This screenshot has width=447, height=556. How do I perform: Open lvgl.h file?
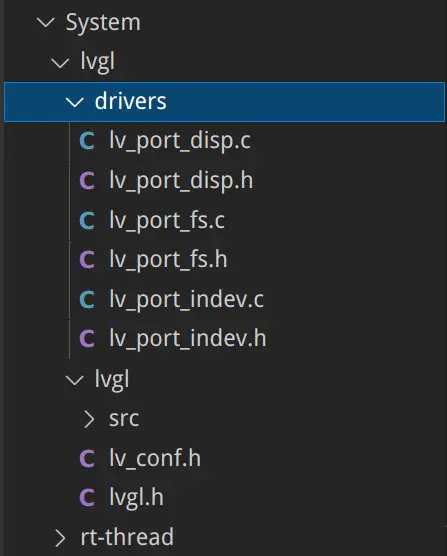136,498
